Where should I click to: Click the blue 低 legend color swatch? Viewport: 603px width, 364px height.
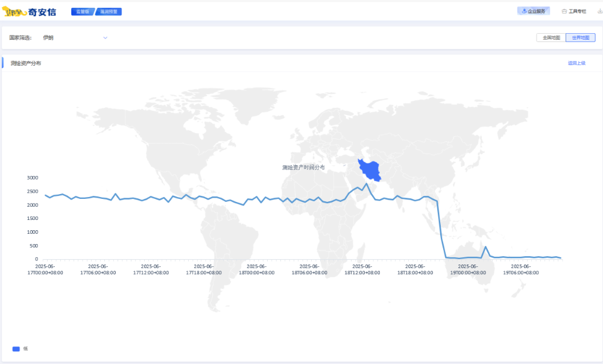coord(16,348)
